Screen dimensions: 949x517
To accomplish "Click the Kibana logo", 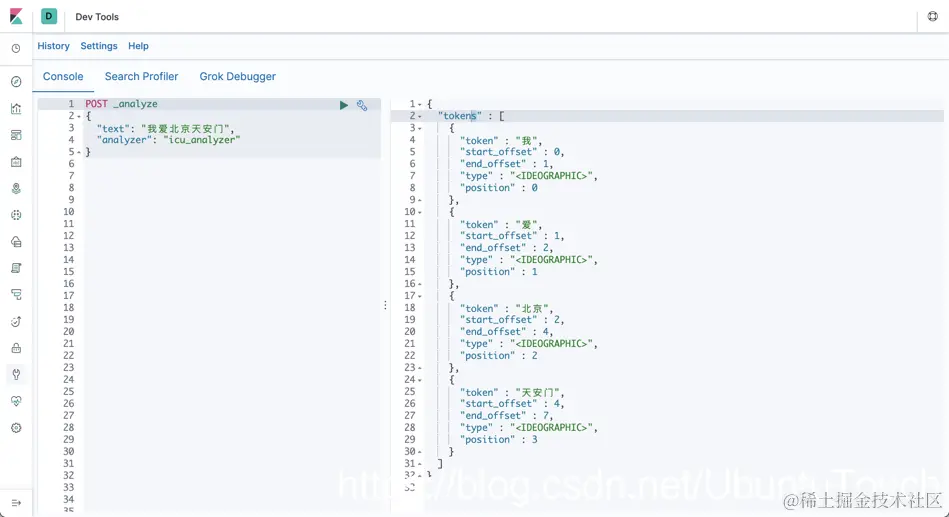I will (16, 16).
